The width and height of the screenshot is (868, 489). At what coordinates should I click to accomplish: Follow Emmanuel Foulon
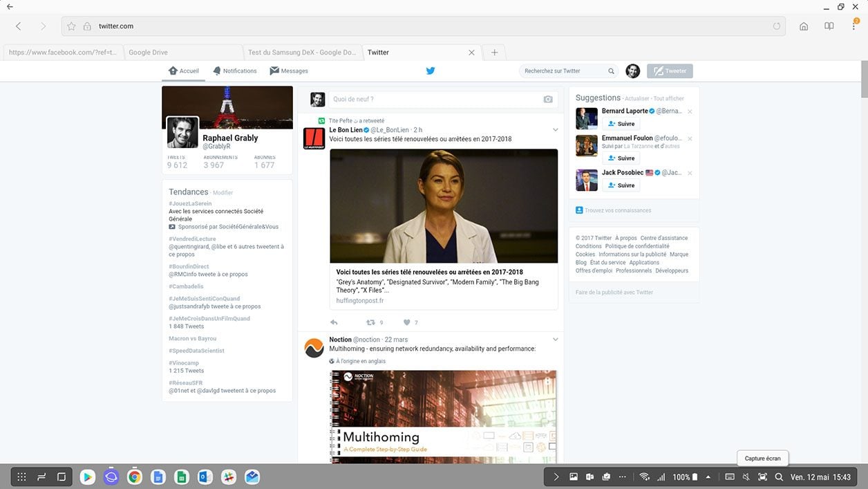point(621,158)
